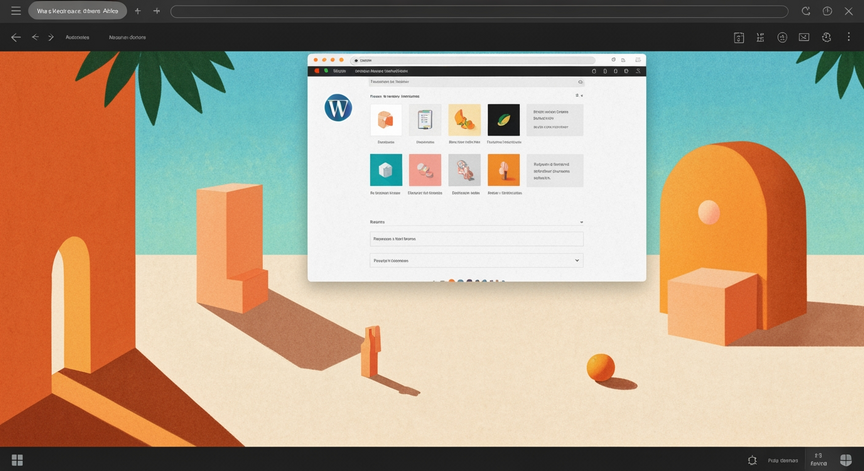Click the small back arrow in navigation row
The width and height of the screenshot is (864, 471).
pos(35,37)
